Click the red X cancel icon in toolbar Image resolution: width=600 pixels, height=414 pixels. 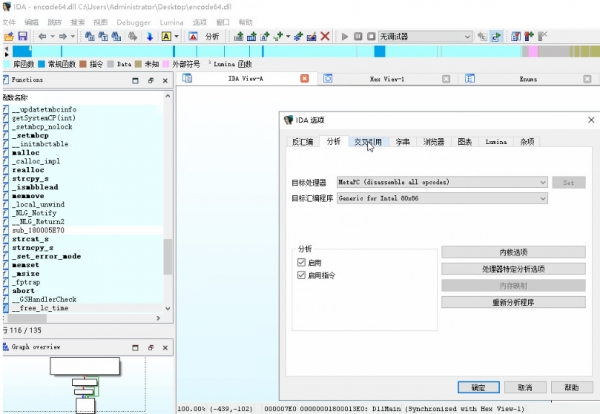324,36
